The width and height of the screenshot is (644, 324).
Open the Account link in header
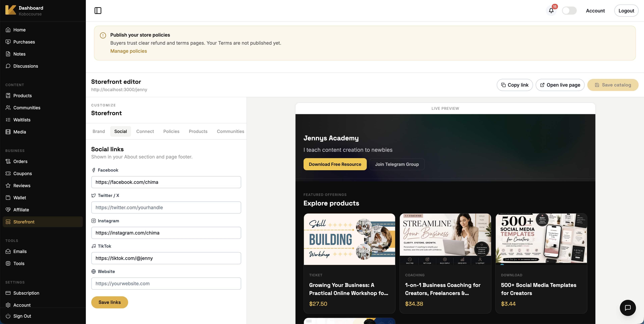pyautogui.click(x=595, y=11)
